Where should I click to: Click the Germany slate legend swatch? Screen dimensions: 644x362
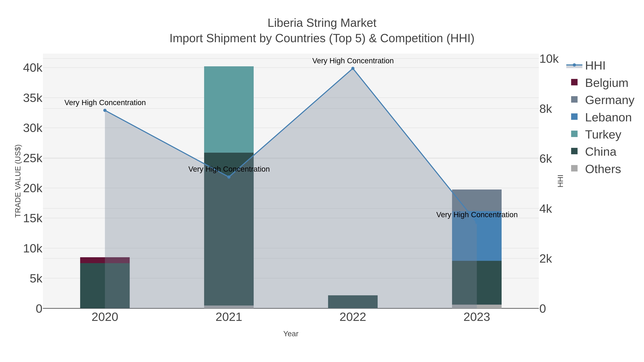pyautogui.click(x=574, y=99)
